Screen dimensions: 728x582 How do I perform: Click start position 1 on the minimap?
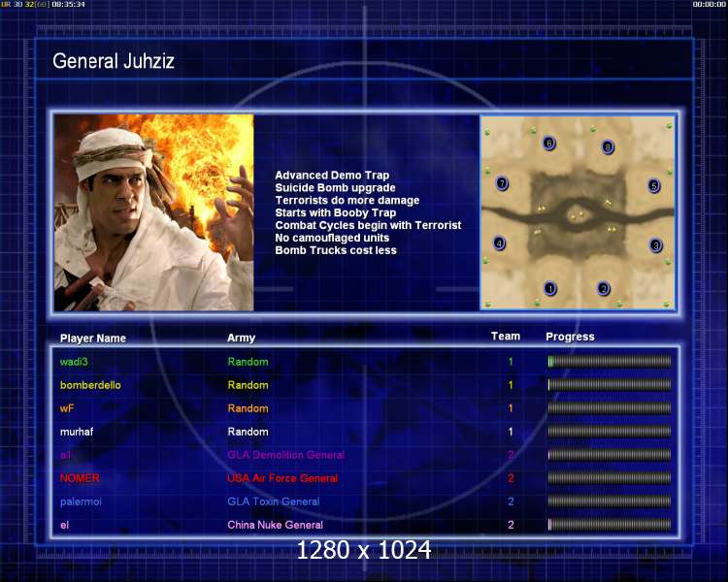pyautogui.click(x=549, y=289)
